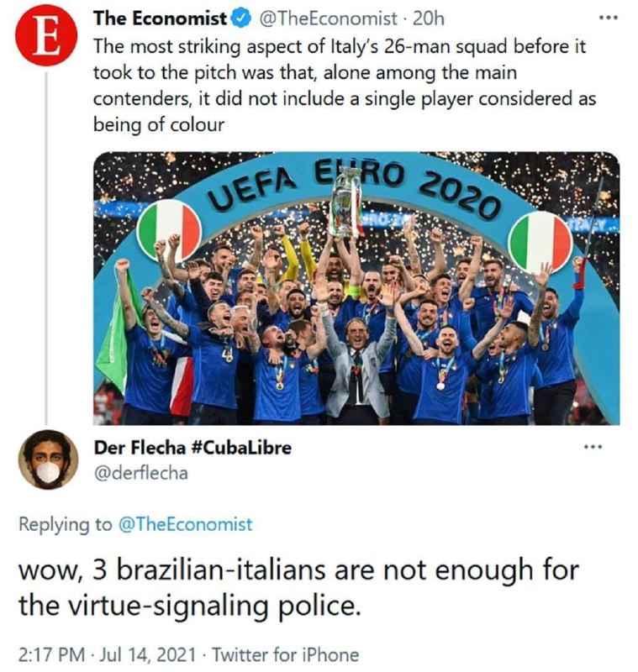Open more options on The Economist tweet
Image resolution: width=638 pixels, height=672 pixels.
pos(606,18)
